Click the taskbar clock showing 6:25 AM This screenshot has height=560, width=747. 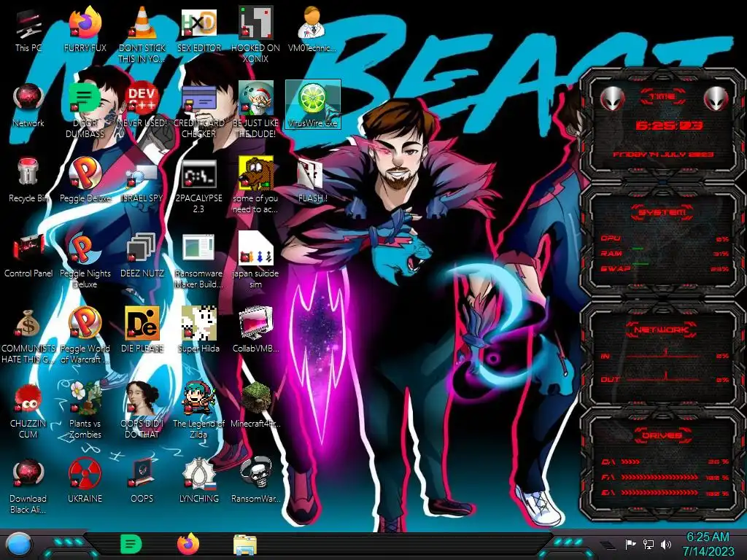(708, 544)
